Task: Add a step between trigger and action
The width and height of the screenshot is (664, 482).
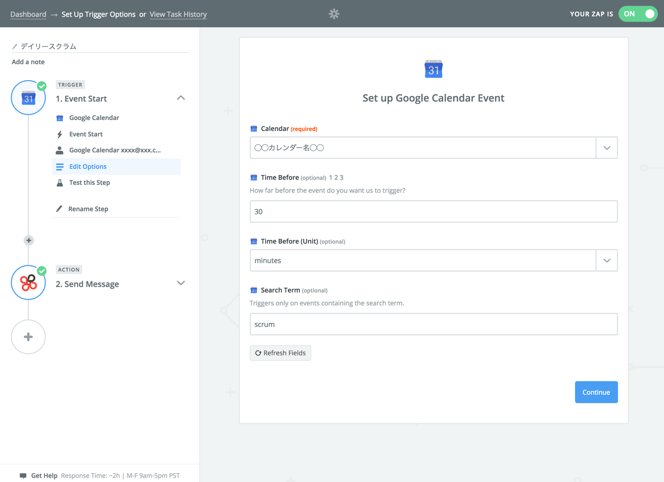Action: [x=28, y=241]
